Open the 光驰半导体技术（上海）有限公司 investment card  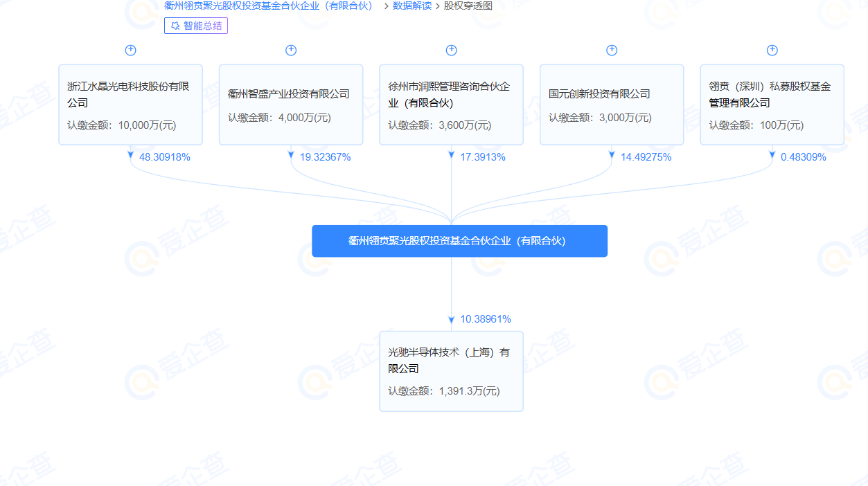[452, 371]
